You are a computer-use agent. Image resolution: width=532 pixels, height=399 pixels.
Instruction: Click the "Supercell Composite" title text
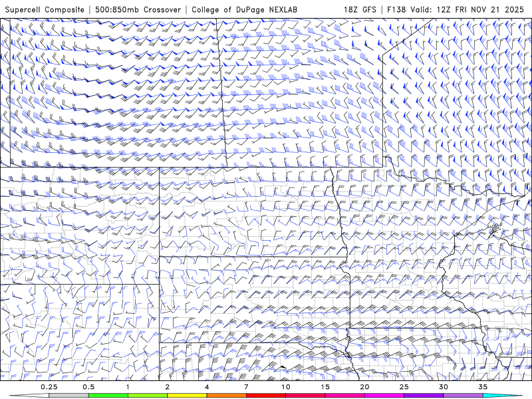pyautogui.click(x=45, y=10)
